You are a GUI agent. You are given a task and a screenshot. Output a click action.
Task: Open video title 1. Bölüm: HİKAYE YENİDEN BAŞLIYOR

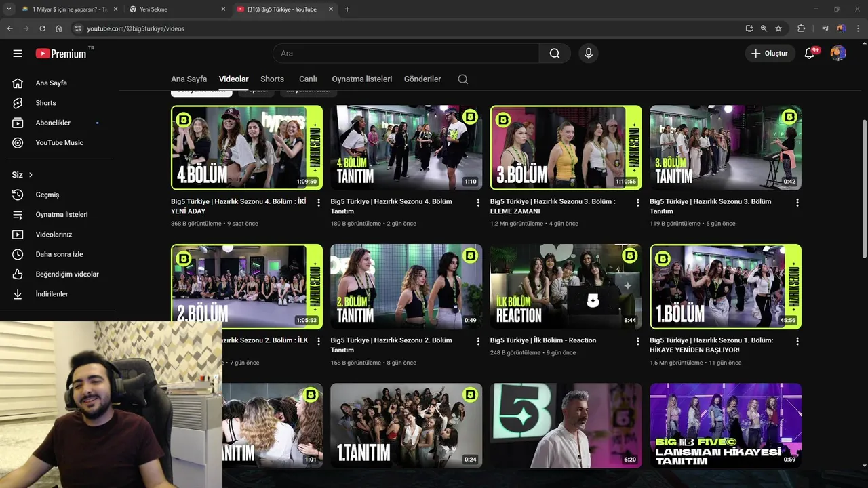(x=711, y=345)
